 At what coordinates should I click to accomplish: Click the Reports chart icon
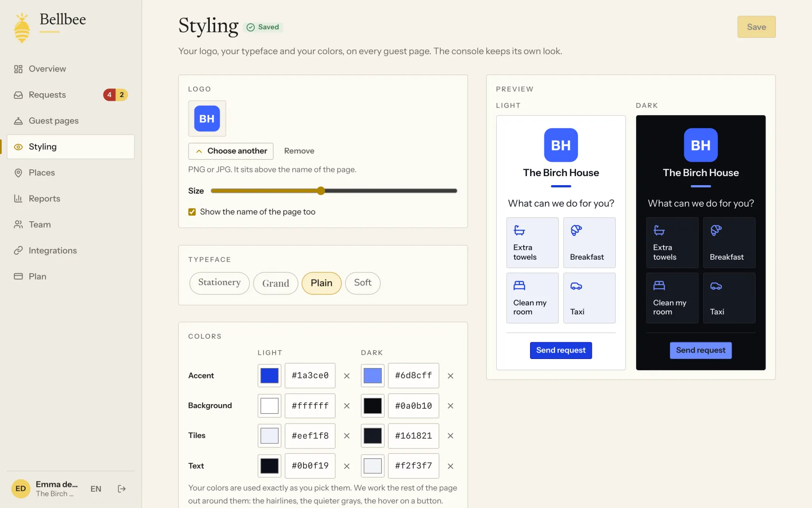pos(18,199)
